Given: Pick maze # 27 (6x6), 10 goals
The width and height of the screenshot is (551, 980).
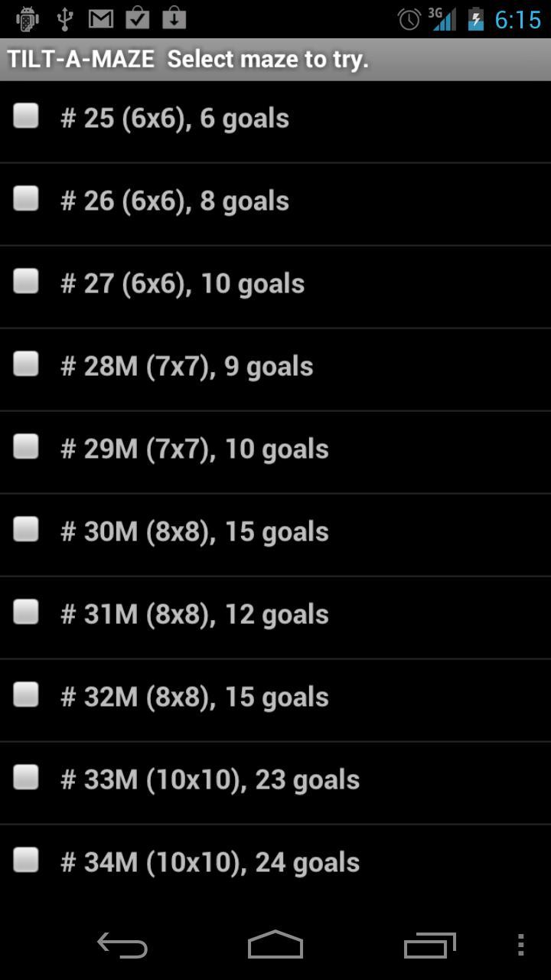Looking at the screenshot, I should point(275,287).
